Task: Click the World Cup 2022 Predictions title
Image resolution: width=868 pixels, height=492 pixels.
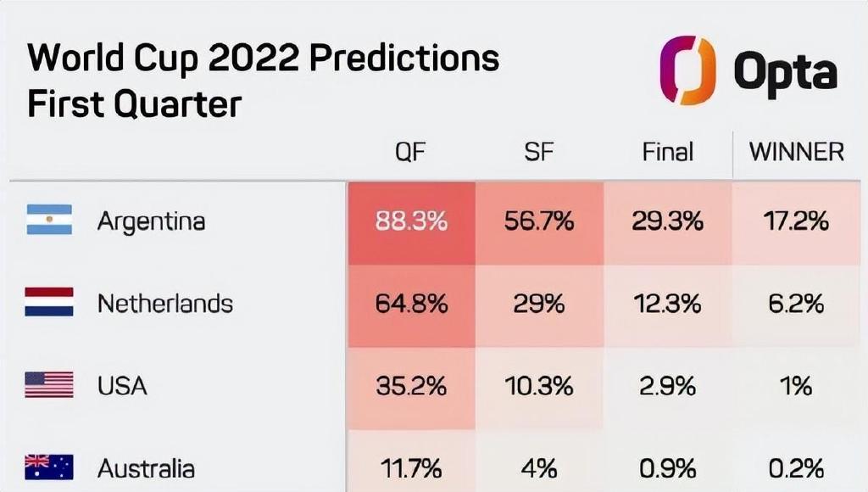Action: pos(264,57)
